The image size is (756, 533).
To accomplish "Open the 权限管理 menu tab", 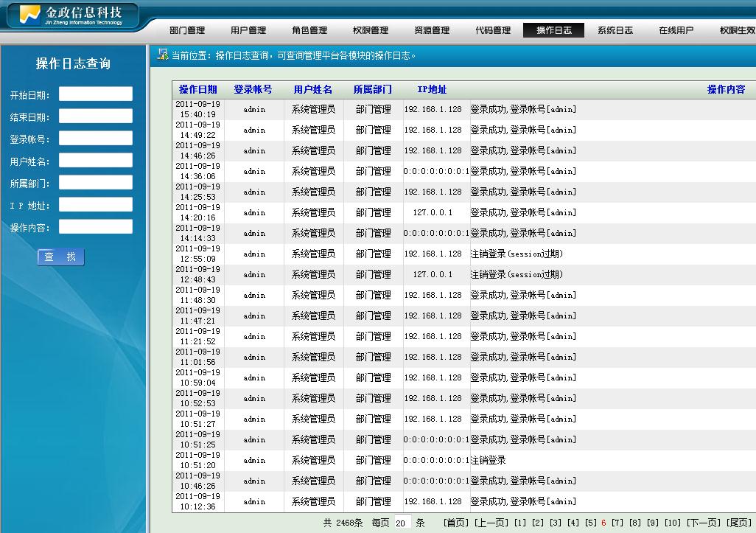I will coord(371,30).
